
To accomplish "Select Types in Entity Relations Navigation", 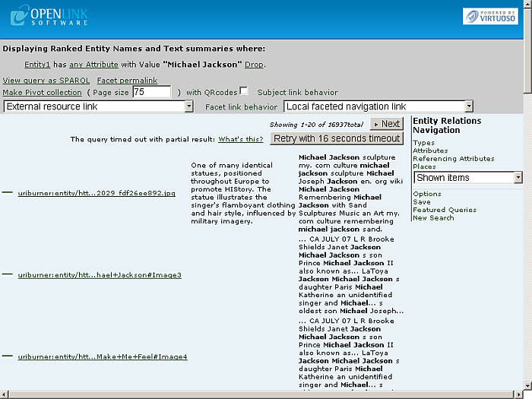I will pyautogui.click(x=423, y=143).
